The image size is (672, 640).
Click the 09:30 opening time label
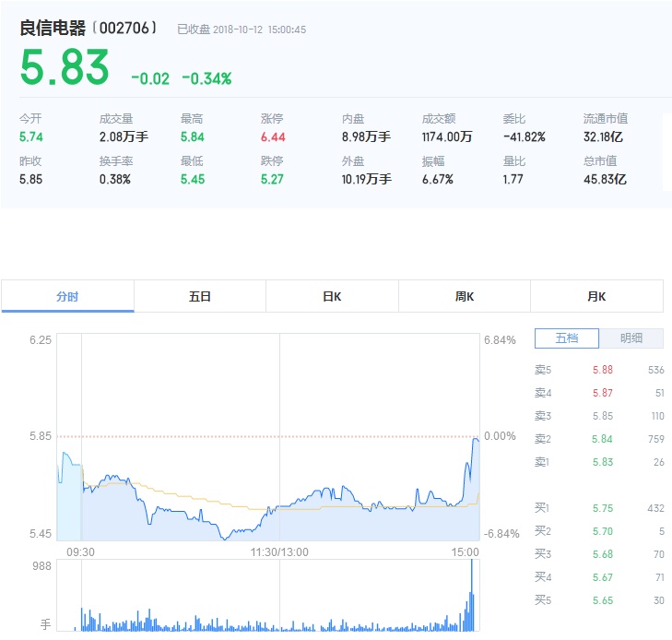coord(80,552)
